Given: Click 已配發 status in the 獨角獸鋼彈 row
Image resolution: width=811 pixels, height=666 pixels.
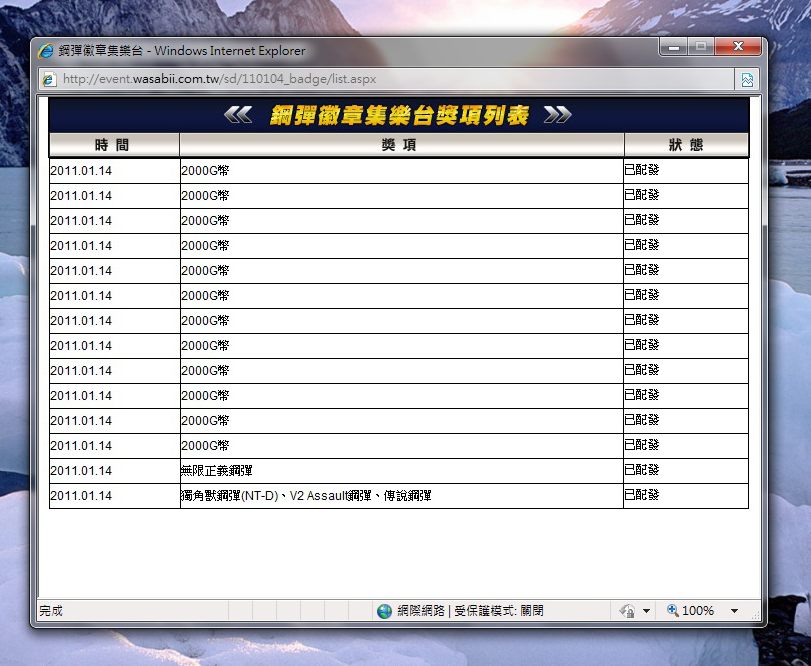Looking at the screenshot, I should tap(642, 495).
